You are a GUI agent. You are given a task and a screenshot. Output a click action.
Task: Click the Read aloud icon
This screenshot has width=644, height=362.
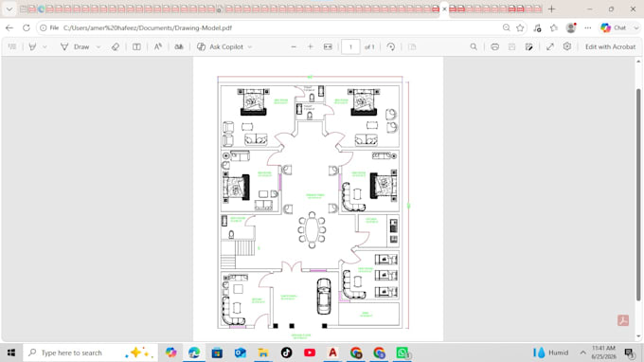158,46
